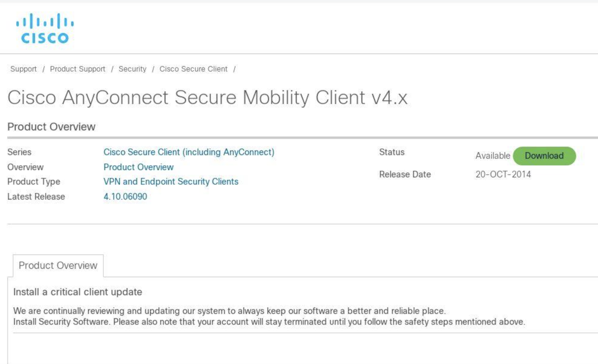Screen dimensions: 598x364
Task: Click the AnyConnect Secure Mobility Client v4.x title
Action: [x=208, y=98]
